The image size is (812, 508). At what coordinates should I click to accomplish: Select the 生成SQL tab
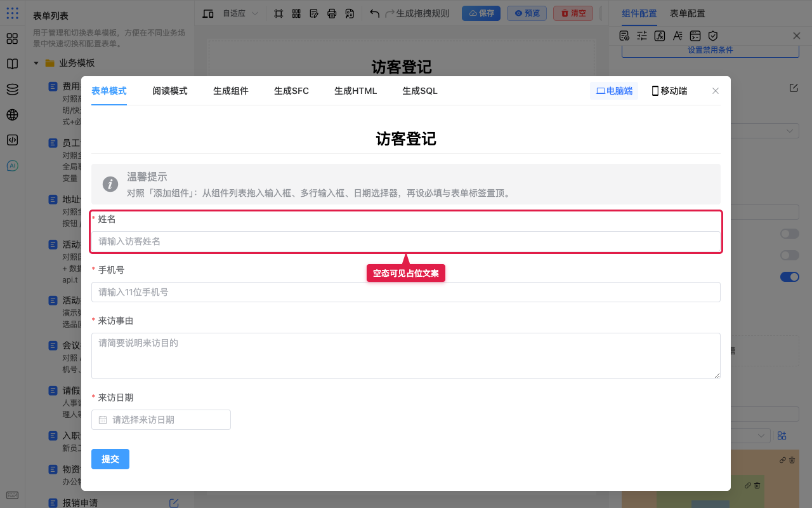[x=420, y=91]
